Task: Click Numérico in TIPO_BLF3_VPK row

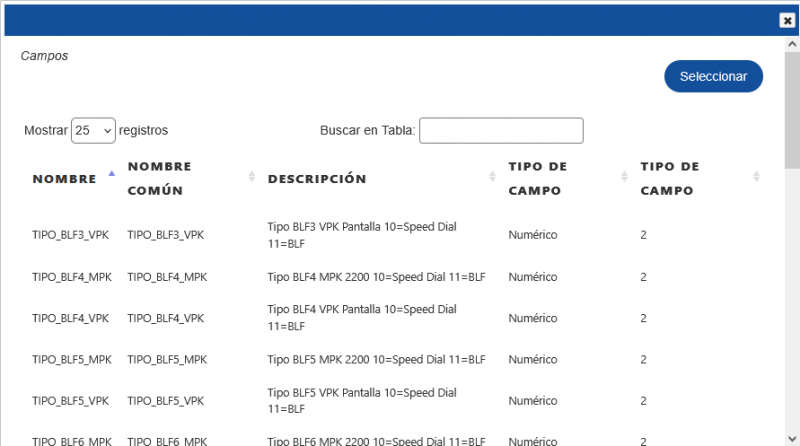Action: coord(533,235)
